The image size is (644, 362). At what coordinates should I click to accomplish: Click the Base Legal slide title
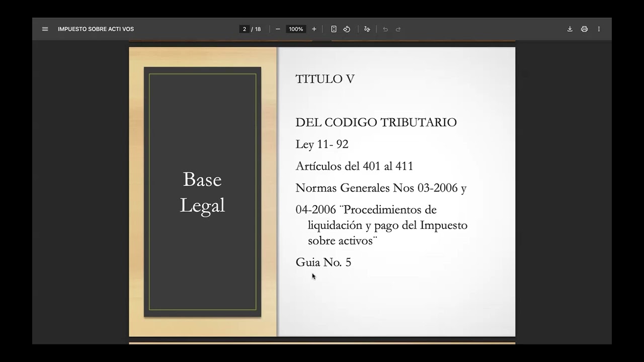tap(202, 193)
